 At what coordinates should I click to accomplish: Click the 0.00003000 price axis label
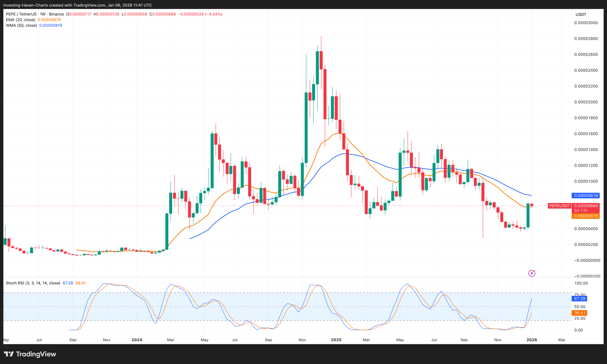pos(586,23)
